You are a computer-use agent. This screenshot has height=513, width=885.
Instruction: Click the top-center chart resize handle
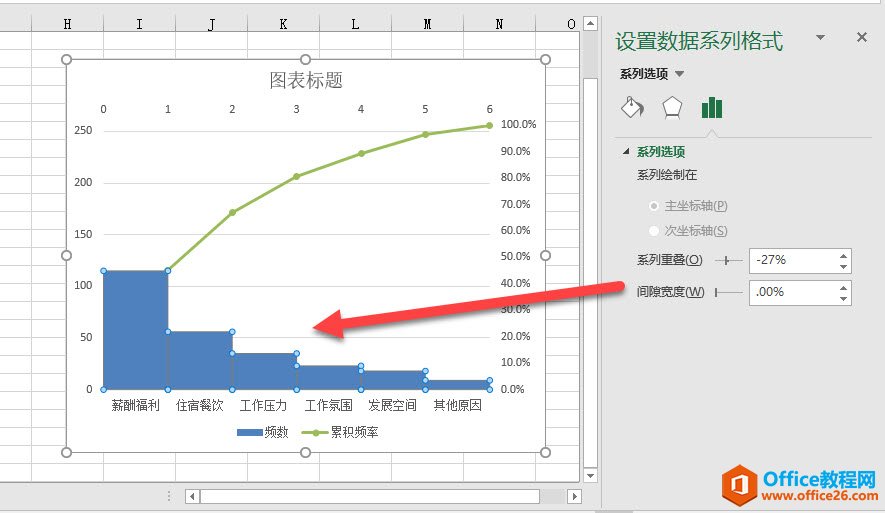click(x=305, y=60)
